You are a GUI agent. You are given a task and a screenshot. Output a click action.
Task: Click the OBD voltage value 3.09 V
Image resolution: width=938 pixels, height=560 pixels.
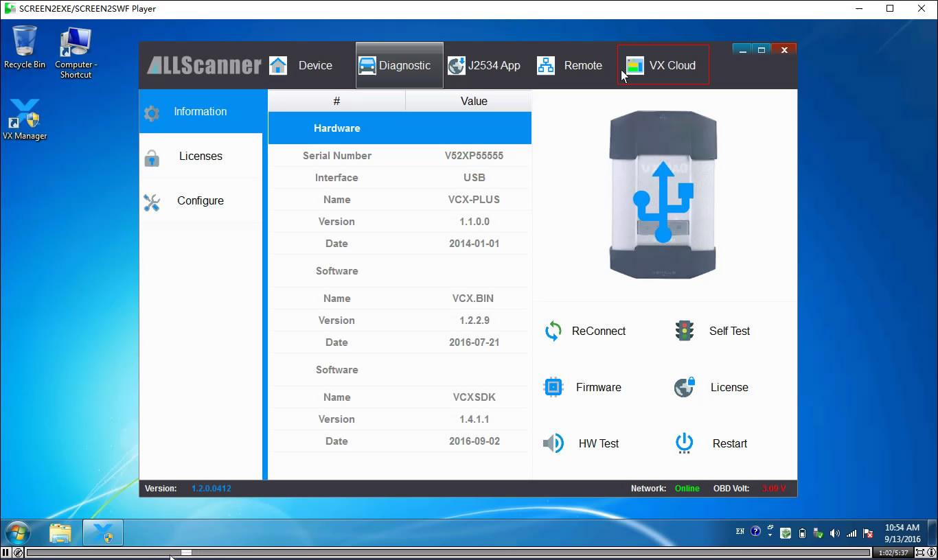click(774, 489)
